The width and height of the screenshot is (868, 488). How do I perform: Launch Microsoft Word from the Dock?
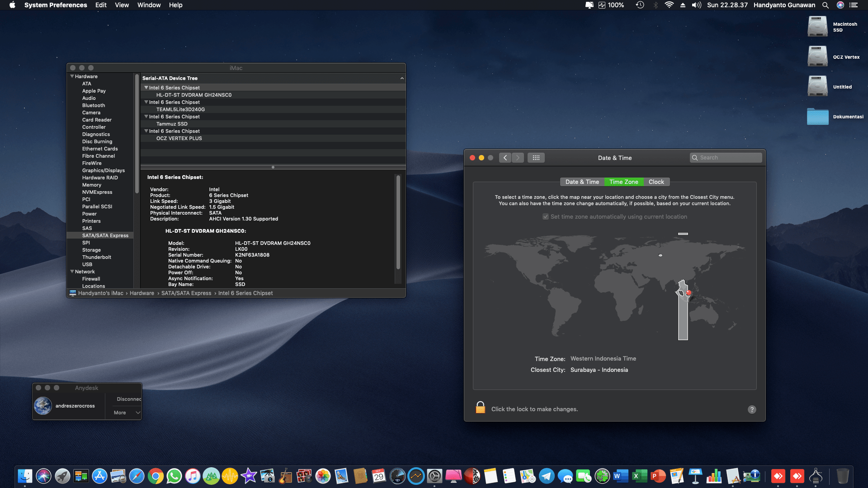pos(620,476)
